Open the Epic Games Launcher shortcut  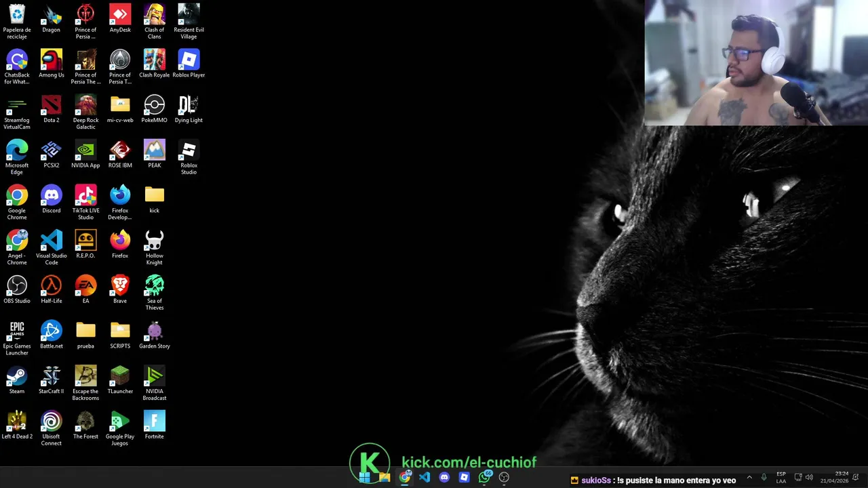tap(17, 338)
